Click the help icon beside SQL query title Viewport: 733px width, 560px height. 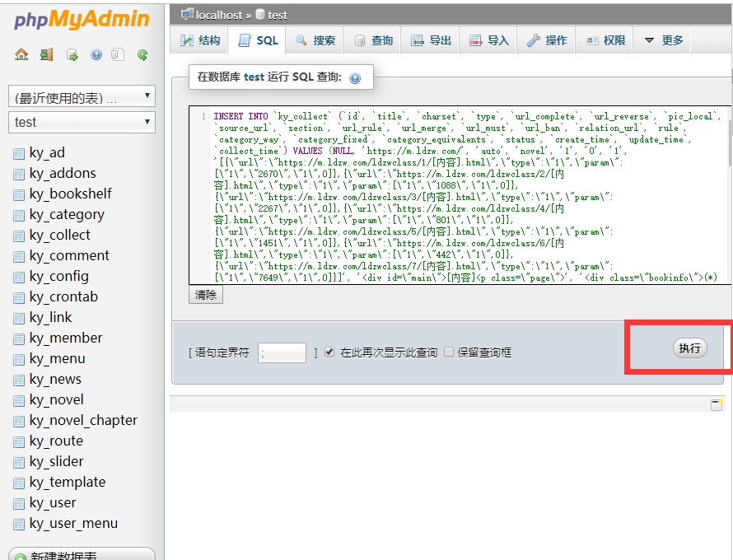point(355,78)
